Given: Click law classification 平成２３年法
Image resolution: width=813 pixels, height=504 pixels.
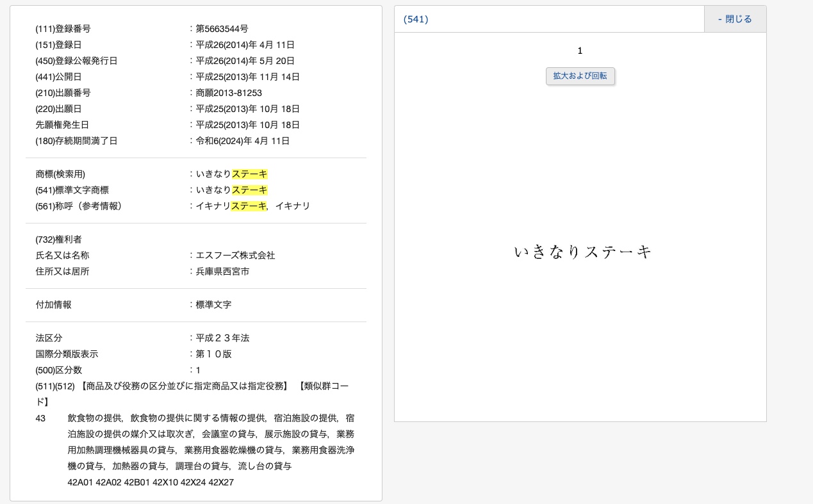Looking at the screenshot, I should [222, 338].
